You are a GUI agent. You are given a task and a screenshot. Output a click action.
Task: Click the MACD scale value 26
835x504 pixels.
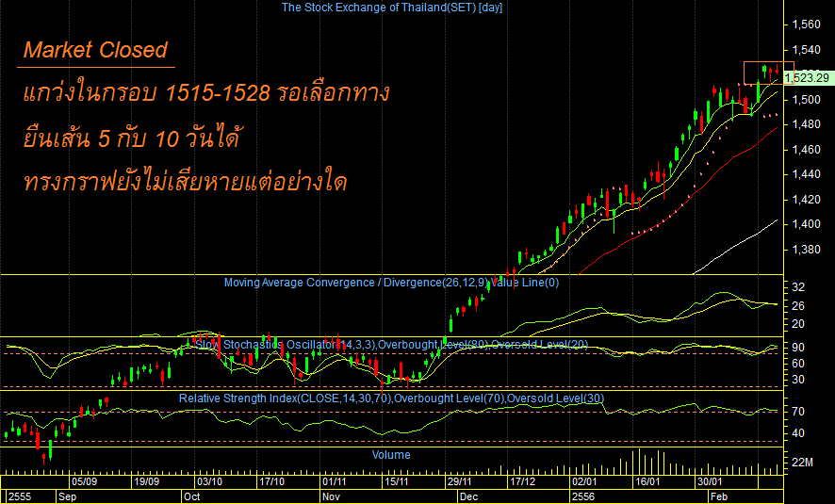pos(798,306)
